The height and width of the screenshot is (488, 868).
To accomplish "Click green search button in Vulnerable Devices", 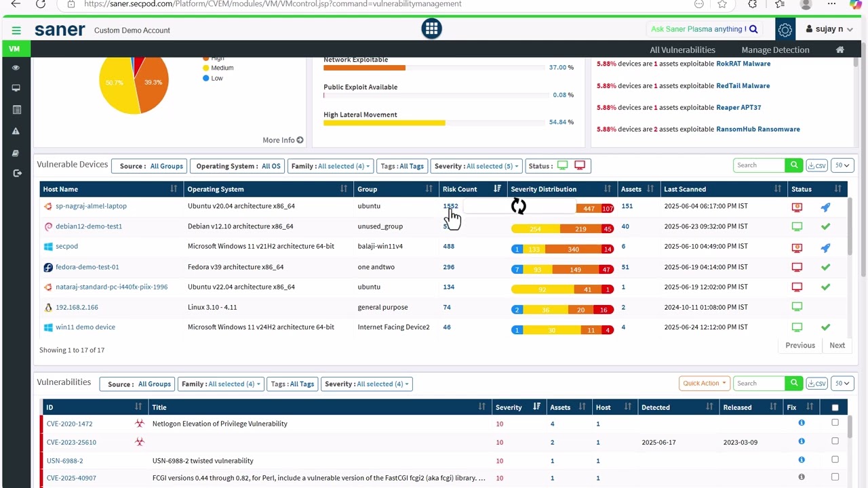I will [x=794, y=165].
